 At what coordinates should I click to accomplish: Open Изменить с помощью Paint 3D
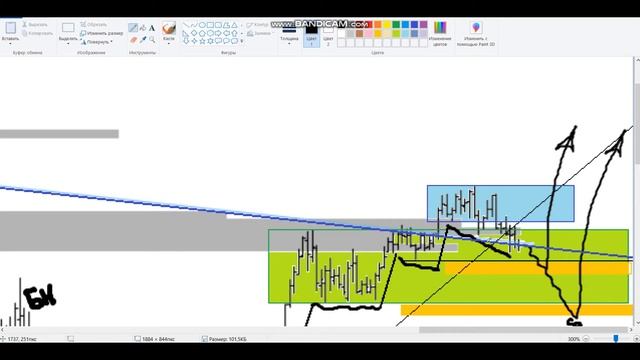pos(476,33)
